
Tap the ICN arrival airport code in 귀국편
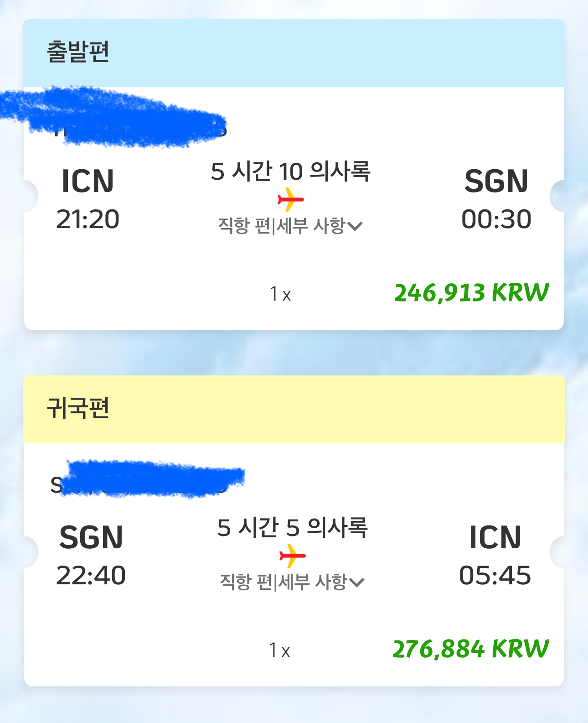point(495,537)
